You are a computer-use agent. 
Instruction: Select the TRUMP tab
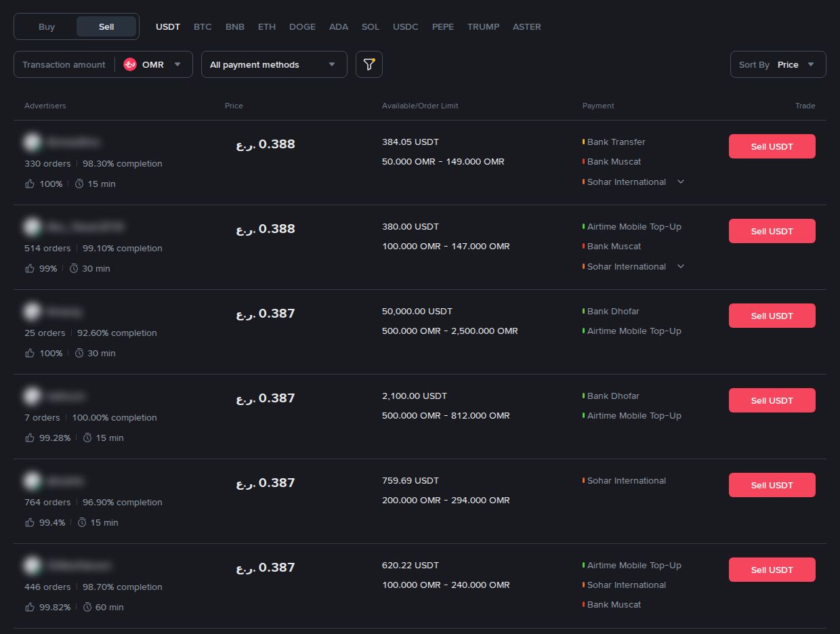484,26
